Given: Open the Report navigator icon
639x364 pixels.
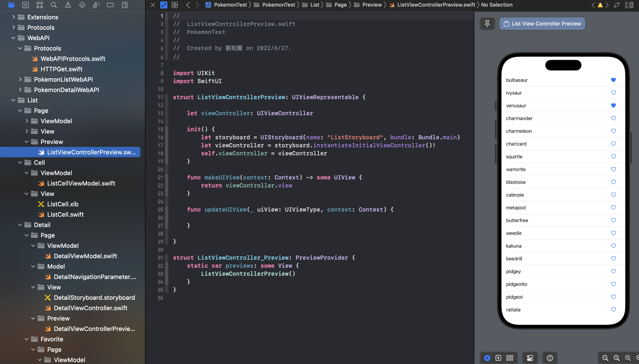Looking at the screenshot, I should 124,5.
